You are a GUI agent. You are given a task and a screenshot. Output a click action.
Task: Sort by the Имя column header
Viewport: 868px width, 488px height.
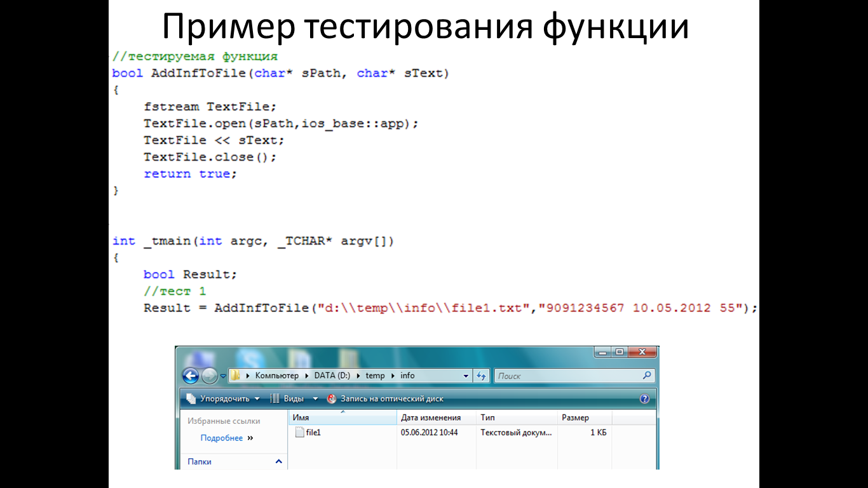tap(343, 417)
